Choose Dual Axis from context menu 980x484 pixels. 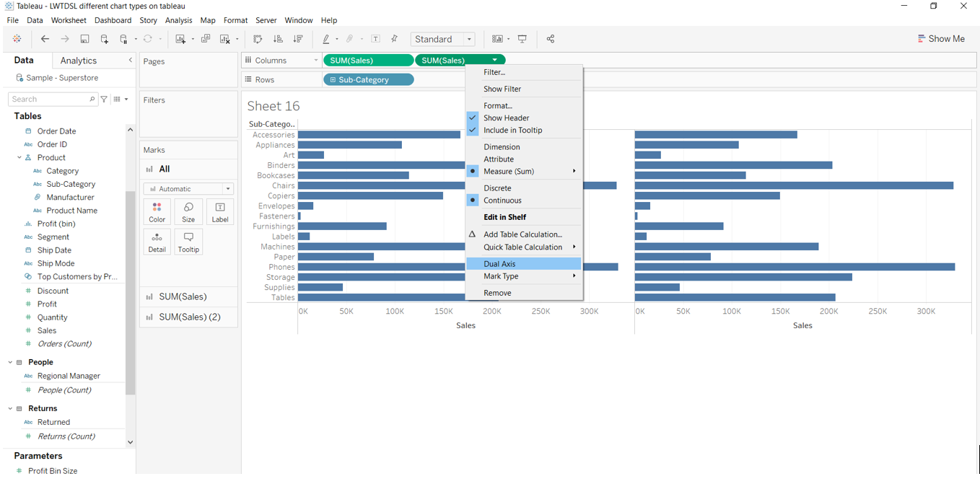click(499, 264)
